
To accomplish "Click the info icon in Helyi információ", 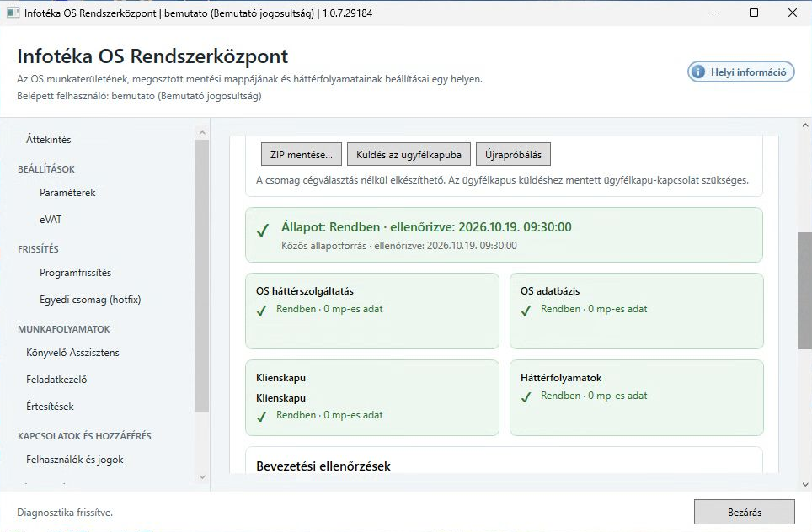I will [698, 72].
